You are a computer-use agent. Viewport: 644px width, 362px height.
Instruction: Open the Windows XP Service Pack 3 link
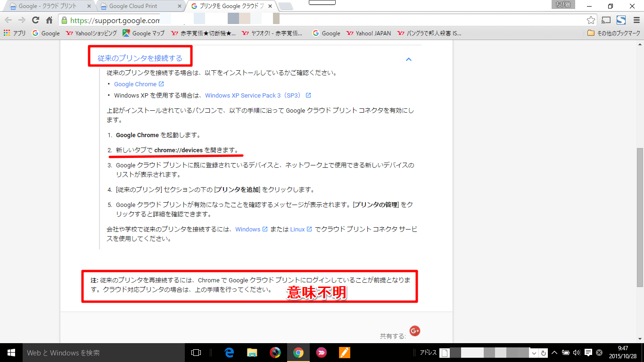click(x=253, y=95)
